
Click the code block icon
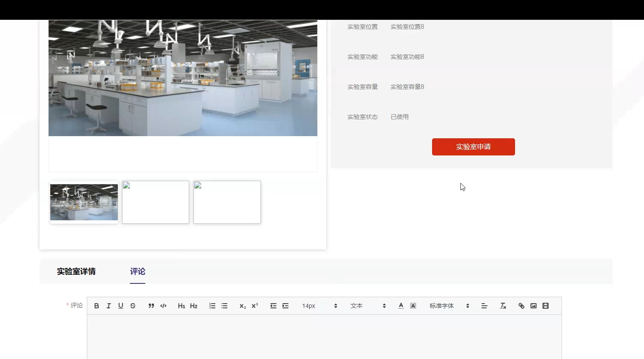point(163,305)
